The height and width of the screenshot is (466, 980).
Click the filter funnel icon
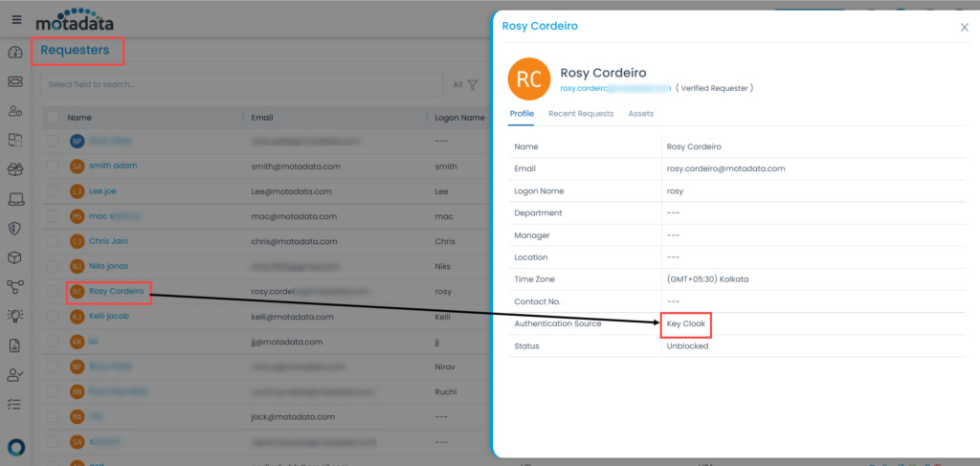[x=473, y=85]
